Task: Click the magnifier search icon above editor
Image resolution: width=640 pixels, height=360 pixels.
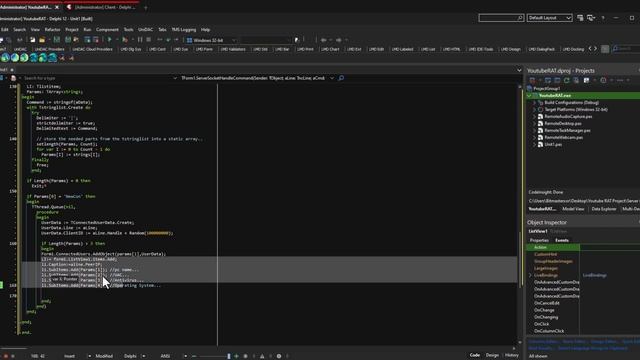Action: click(x=341, y=78)
